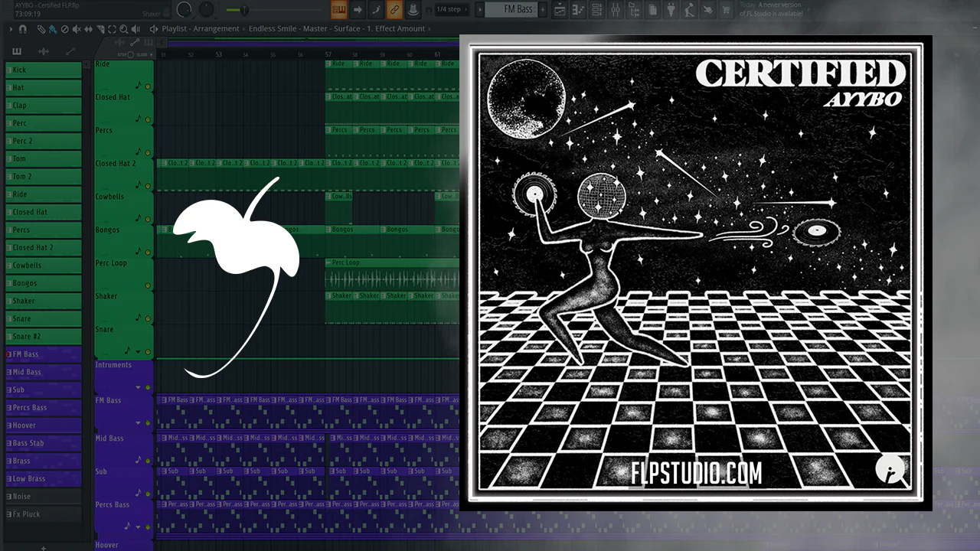Select the Low Brass pattern in picker

43,478
